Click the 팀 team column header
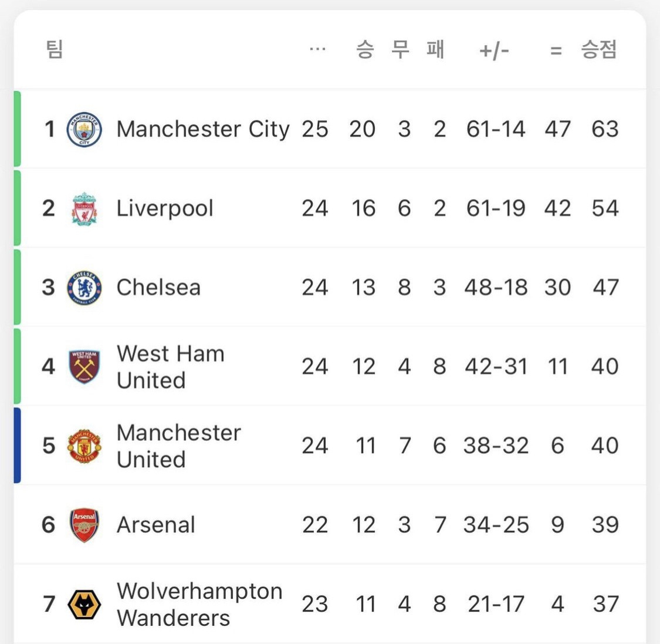 pyautogui.click(x=54, y=49)
